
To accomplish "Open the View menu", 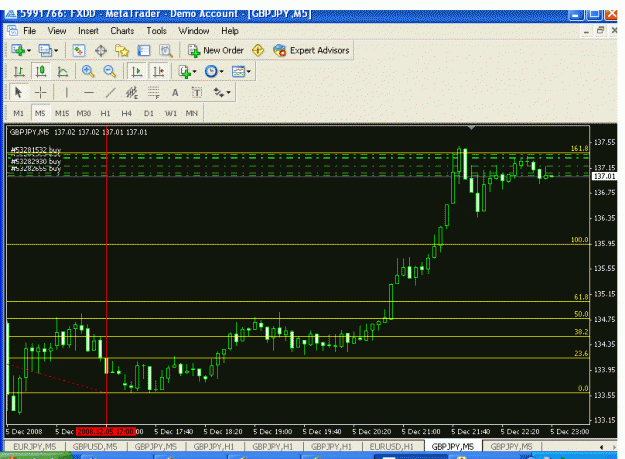I will point(57,31).
